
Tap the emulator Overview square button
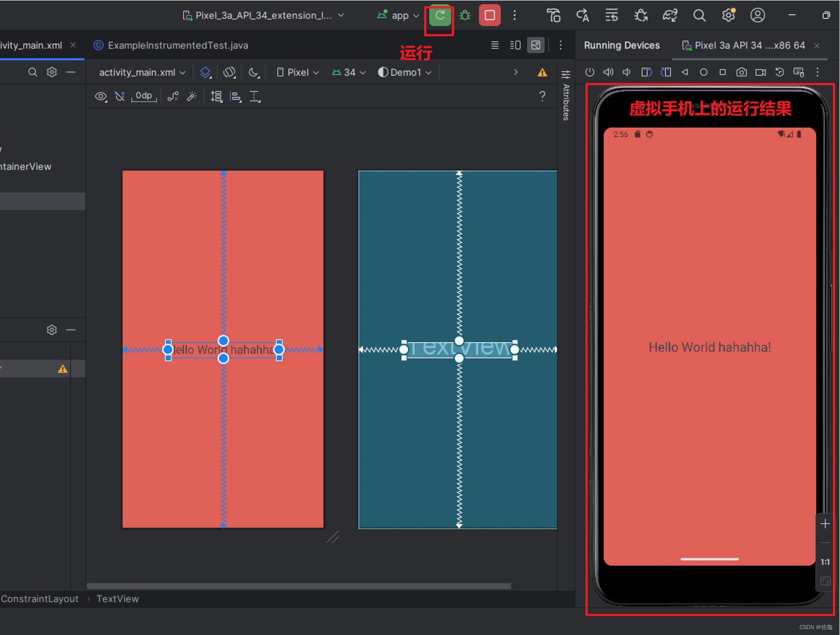723,72
